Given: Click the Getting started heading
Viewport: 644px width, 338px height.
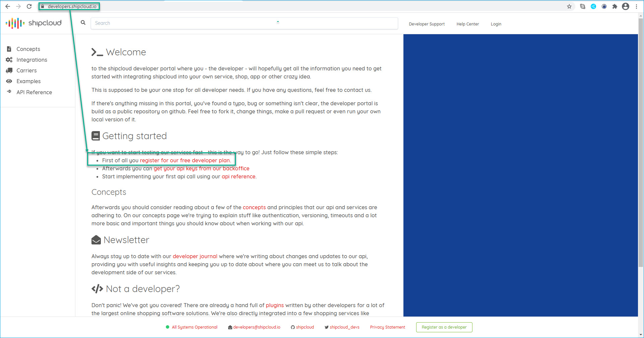Looking at the screenshot, I should pyautogui.click(x=135, y=136).
